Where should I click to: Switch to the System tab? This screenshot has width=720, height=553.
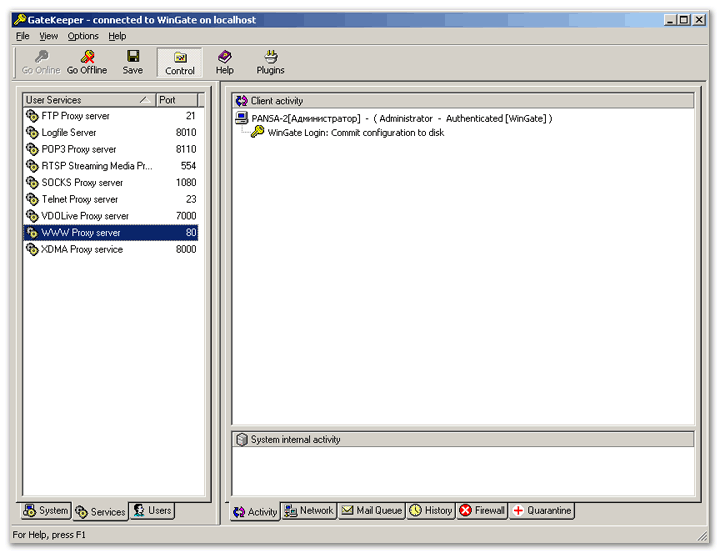point(46,511)
